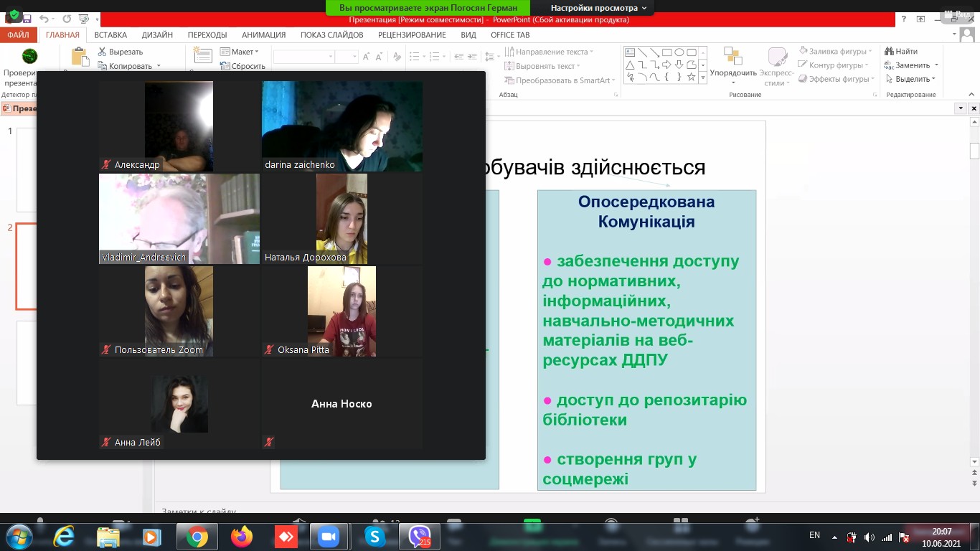Select the straight line shape
Viewport: 980px width, 551px height.
point(643,52)
